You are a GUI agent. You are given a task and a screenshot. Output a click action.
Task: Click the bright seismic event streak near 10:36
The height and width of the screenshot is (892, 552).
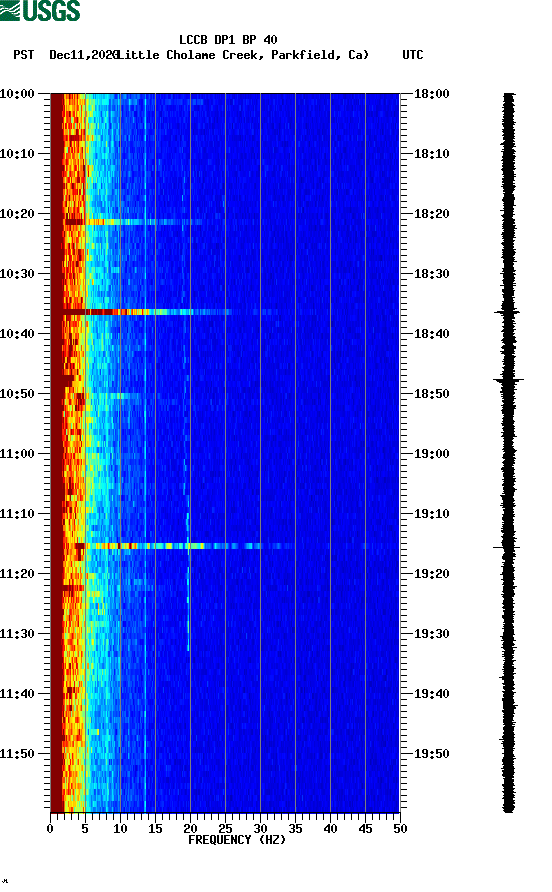[x=147, y=312]
